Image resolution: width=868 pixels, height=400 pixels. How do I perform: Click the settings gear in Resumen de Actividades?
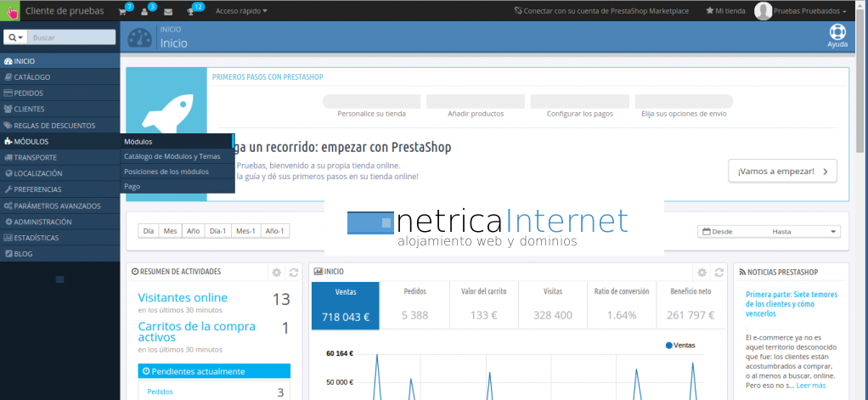pyautogui.click(x=277, y=272)
